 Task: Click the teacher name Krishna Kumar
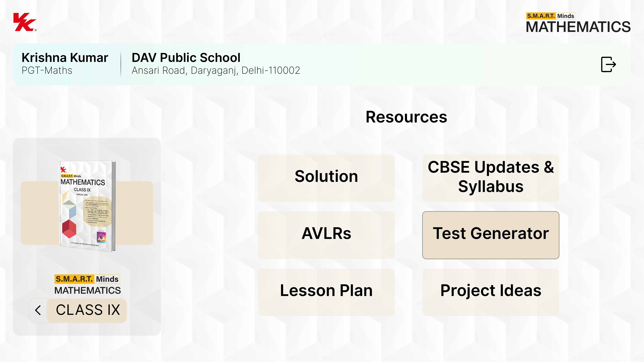(65, 58)
